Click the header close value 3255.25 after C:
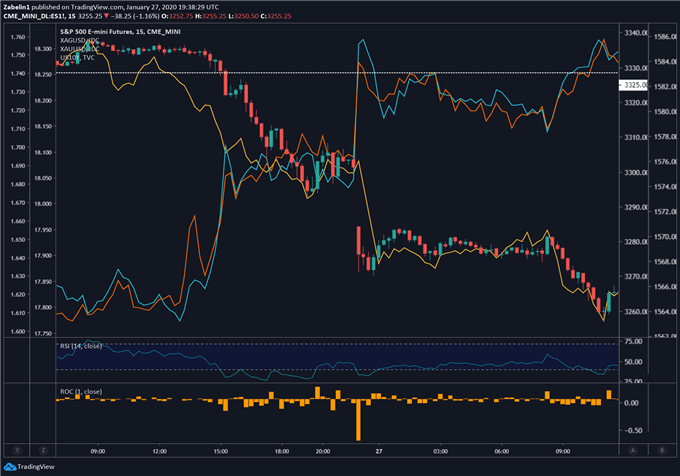Image resolution: width=680 pixels, height=476 pixels. (x=279, y=16)
